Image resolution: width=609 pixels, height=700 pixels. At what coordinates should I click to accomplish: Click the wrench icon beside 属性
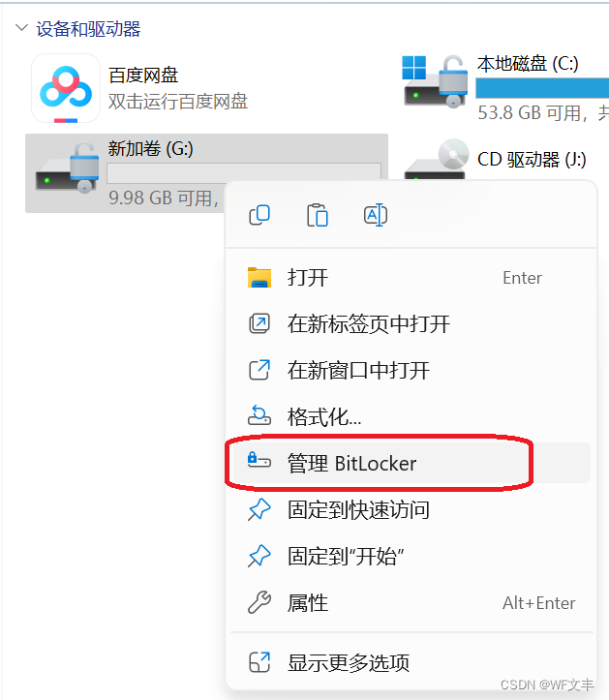pos(259,602)
